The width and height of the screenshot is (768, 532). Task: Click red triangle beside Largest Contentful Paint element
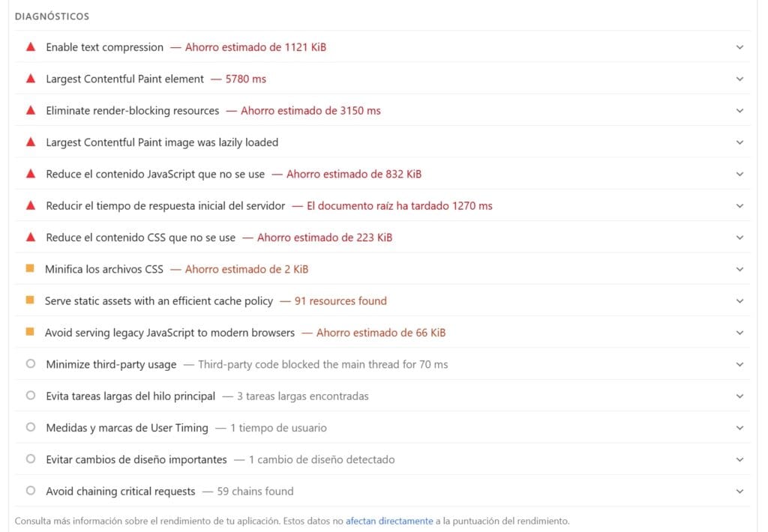pos(31,79)
